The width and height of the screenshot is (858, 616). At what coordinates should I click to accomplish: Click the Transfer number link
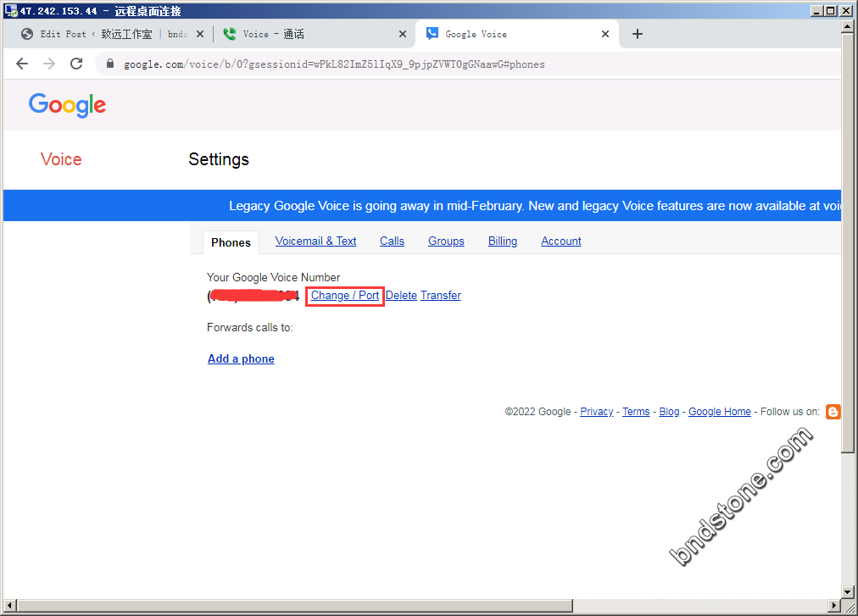441,296
